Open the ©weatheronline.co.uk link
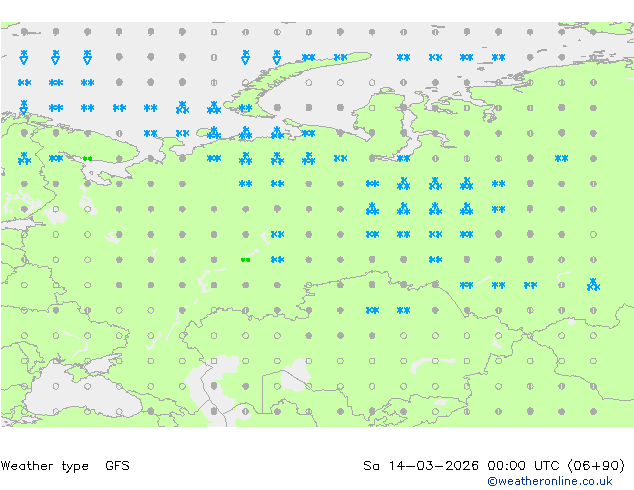The height and width of the screenshot is (490, 634). coord(550,481)
